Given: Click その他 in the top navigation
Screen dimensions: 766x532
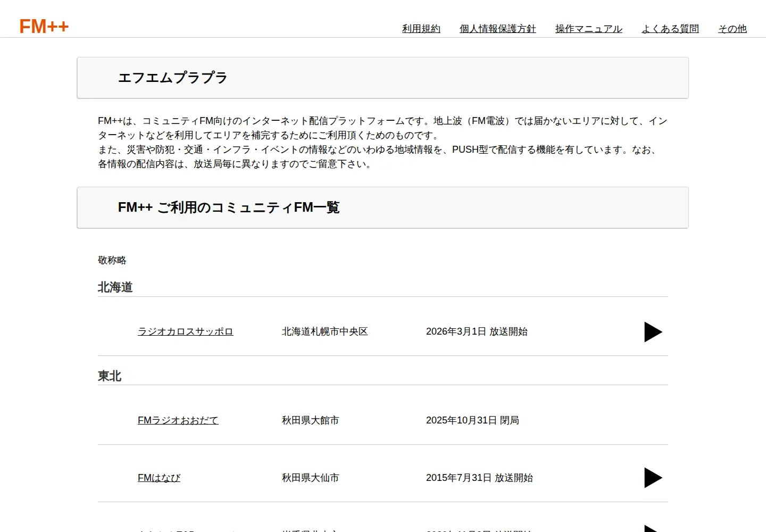Looking at the screenshot, I should click(x=732, y=29).
